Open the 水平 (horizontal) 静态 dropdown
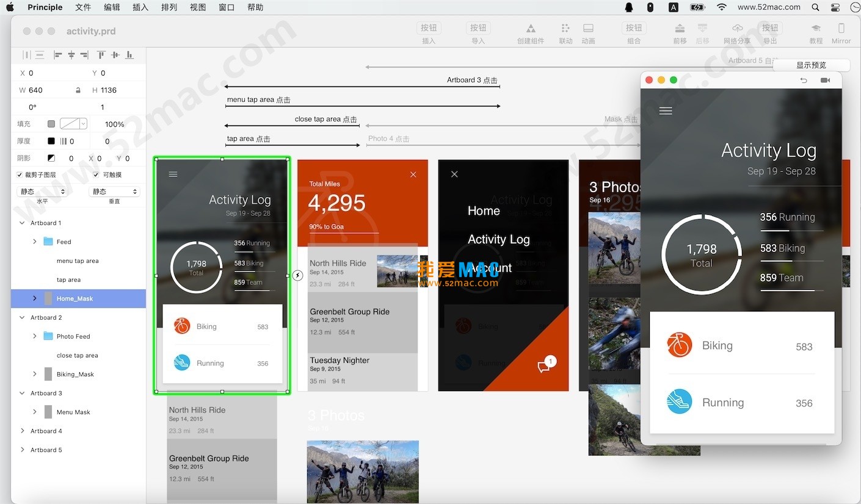Screen dimensions: 861x504 (x=43, y=192)
